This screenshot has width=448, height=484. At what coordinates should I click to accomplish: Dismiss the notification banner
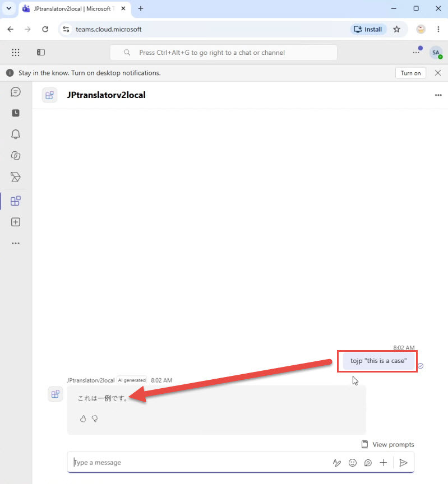click(438, 73)
